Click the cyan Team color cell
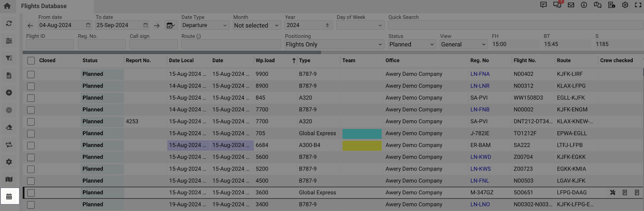The width and height of the screenshot is (644, 211). point(361,133)
